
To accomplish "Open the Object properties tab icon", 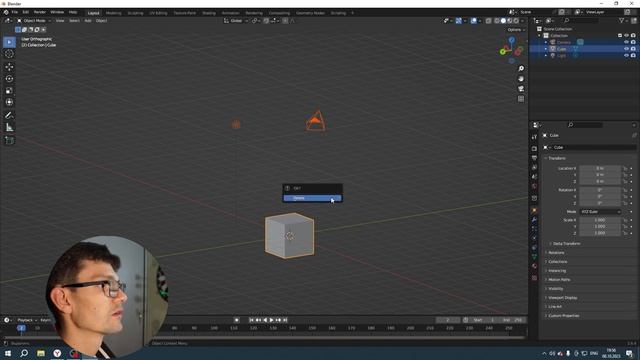I will [534, 211].
